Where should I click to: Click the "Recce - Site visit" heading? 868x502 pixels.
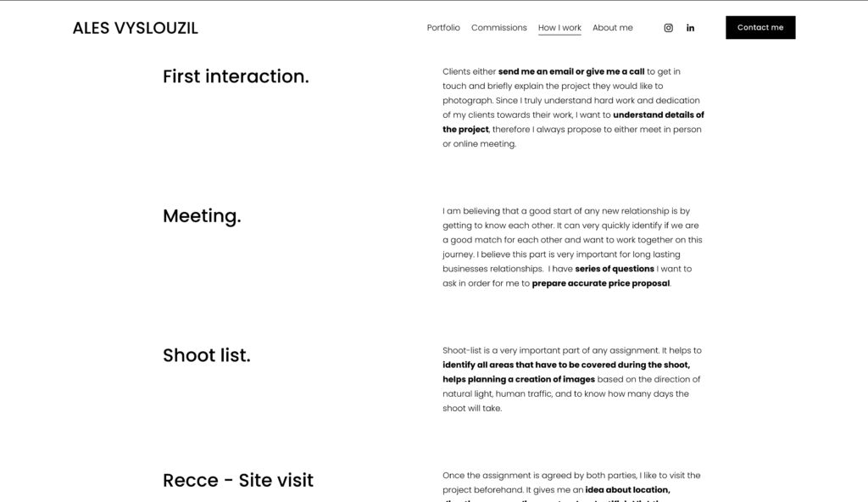click(237, 481)
